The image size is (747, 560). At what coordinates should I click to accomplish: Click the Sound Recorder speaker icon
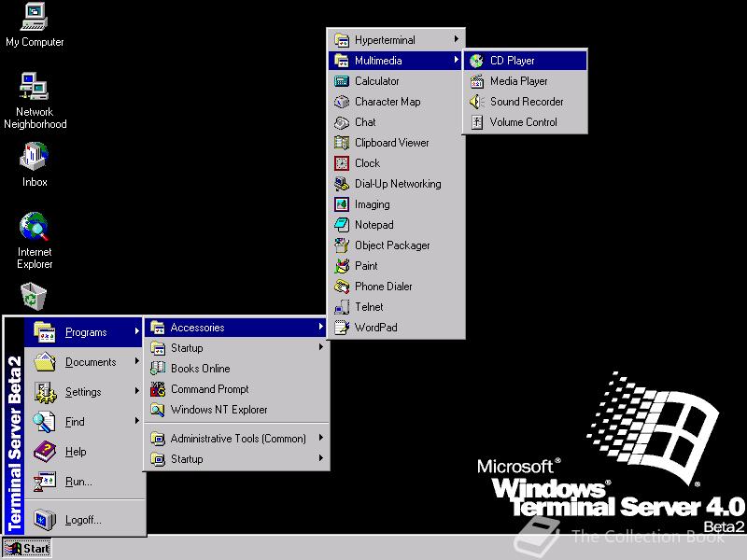476,102
